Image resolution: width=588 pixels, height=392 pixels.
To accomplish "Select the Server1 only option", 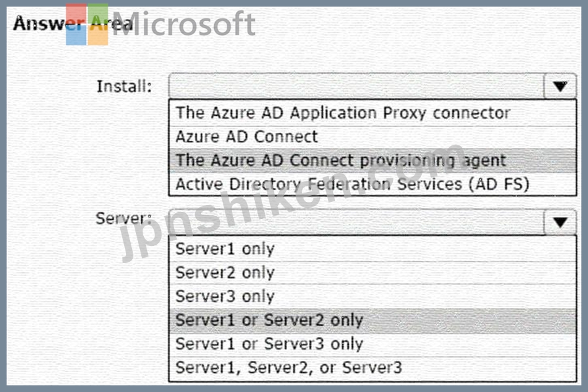I will point(373,249).
